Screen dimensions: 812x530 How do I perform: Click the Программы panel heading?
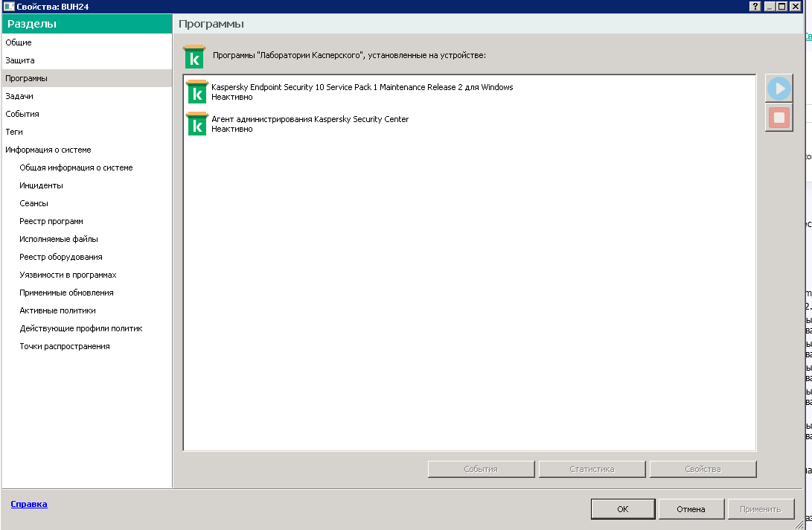click(211, 24)
